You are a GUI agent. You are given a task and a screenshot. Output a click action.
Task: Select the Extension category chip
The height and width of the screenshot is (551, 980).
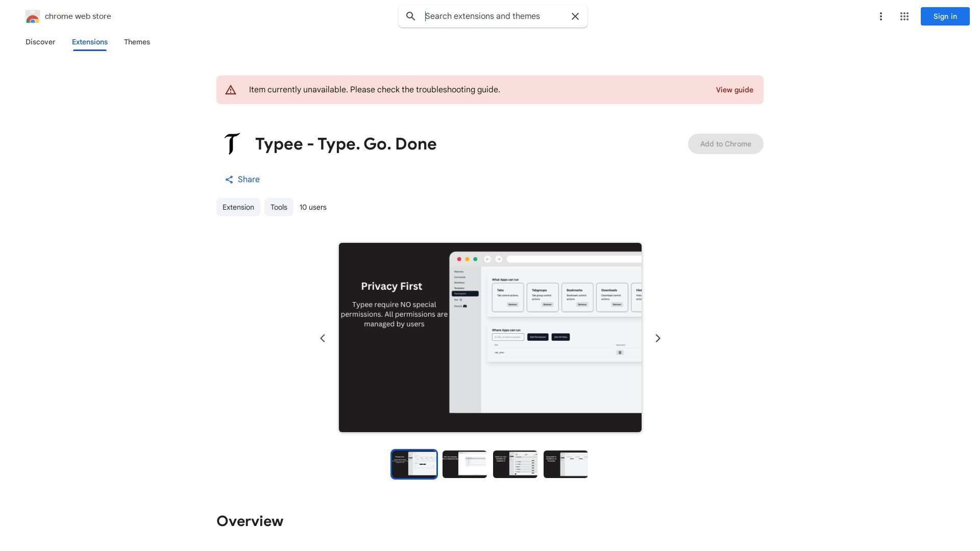click(x=238, y=207)
